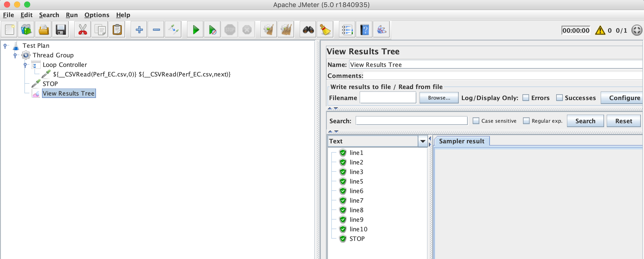Click the Reset Search broom icon
The width and height of the screenshot is (644, 259).
(325, 30)
